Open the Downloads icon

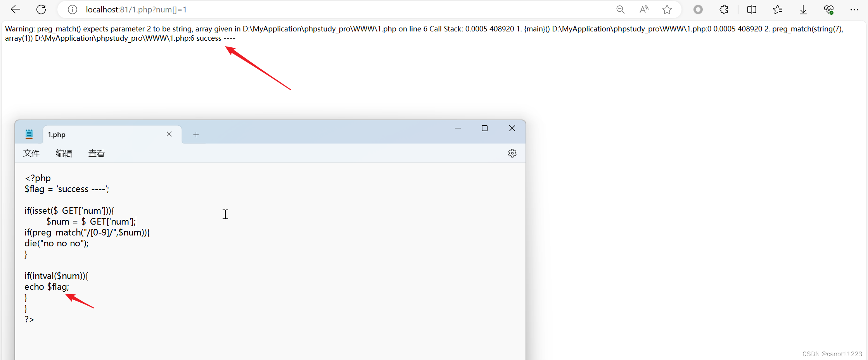(x=803, y=10)
